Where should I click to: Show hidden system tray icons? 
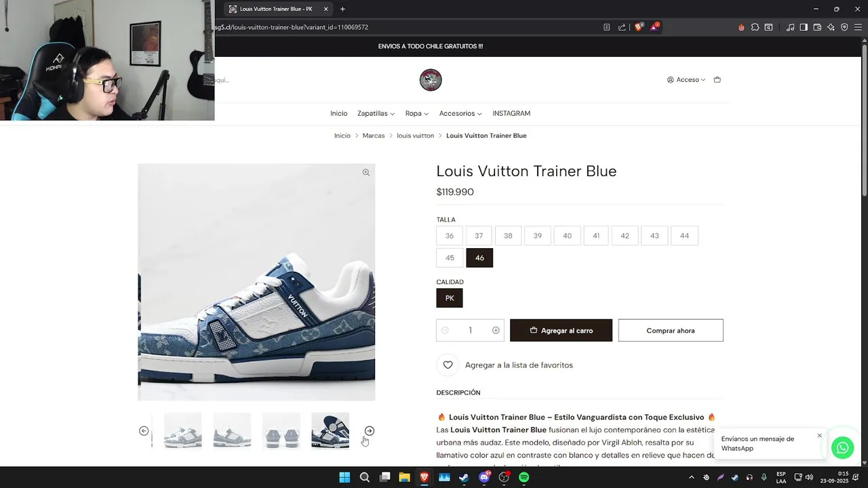[691, 477]
